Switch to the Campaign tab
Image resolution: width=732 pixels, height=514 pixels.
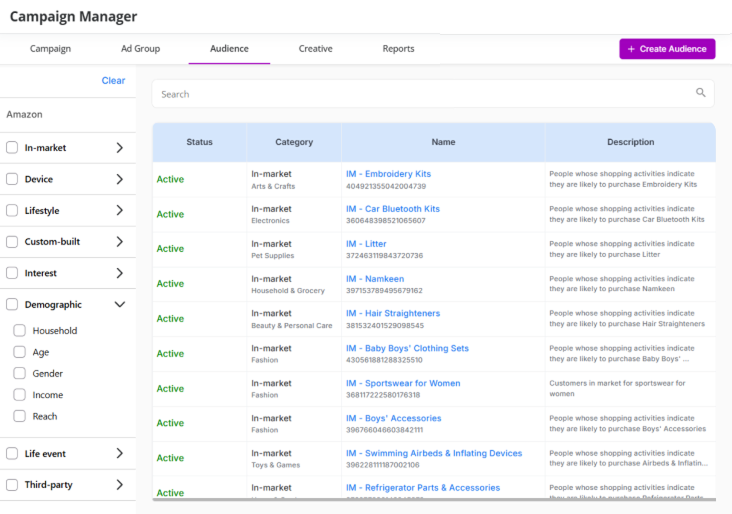point(50,49)
